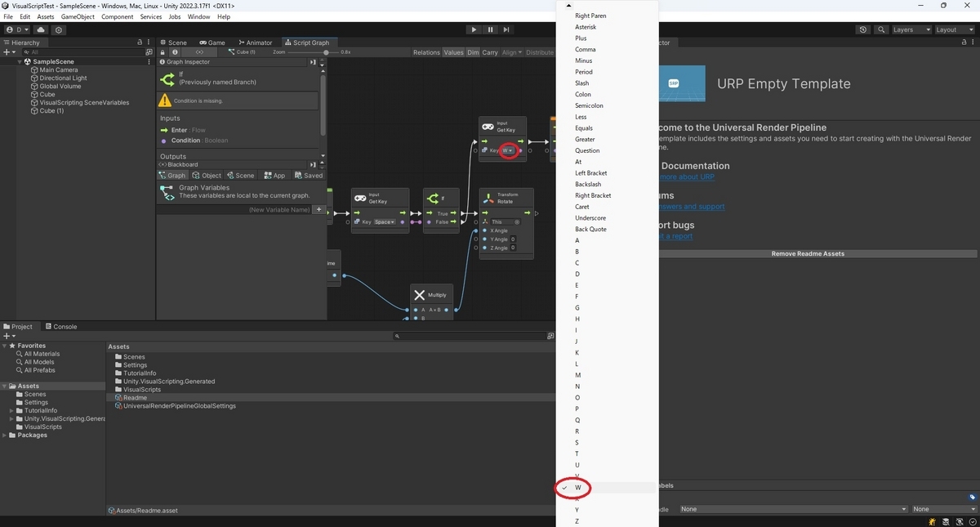Open SampleScene context options
The image size is (980, 527).
point(149,61)
